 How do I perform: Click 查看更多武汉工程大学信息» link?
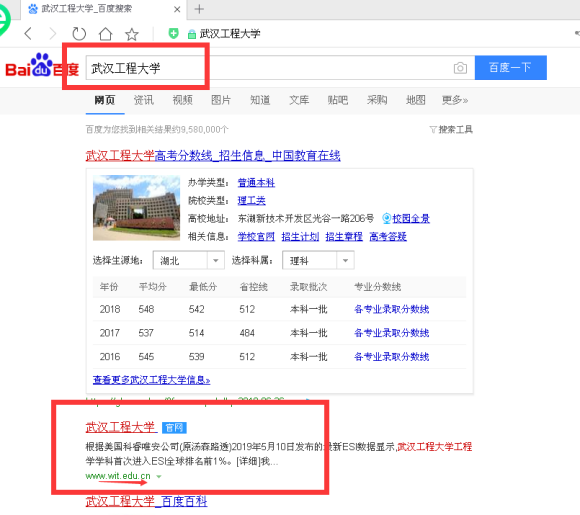pos(151,380)
